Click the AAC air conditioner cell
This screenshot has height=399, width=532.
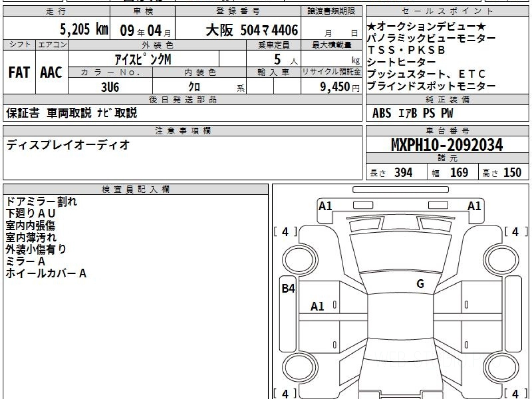point(51,73)
